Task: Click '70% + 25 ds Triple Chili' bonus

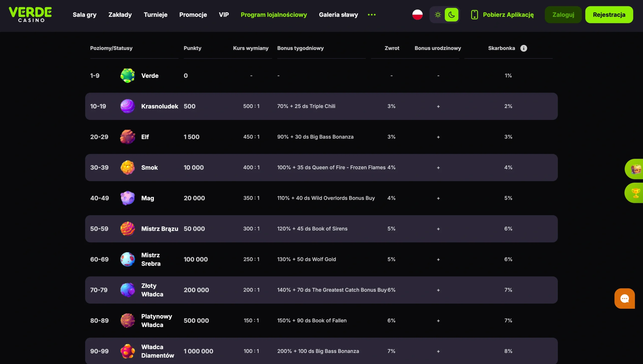Action: click(306, 106)
